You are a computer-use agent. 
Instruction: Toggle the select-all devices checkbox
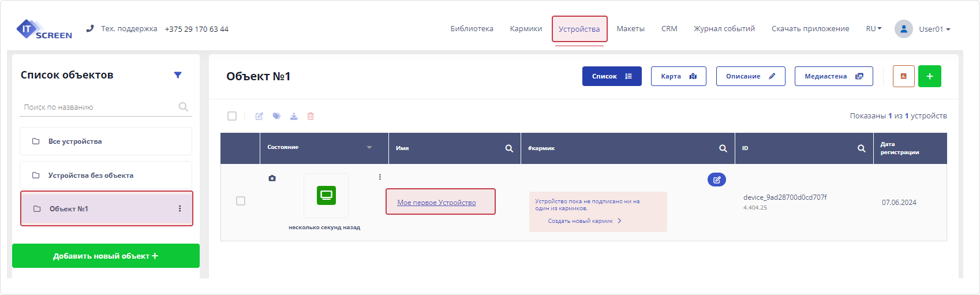click(x=232, y=116)
